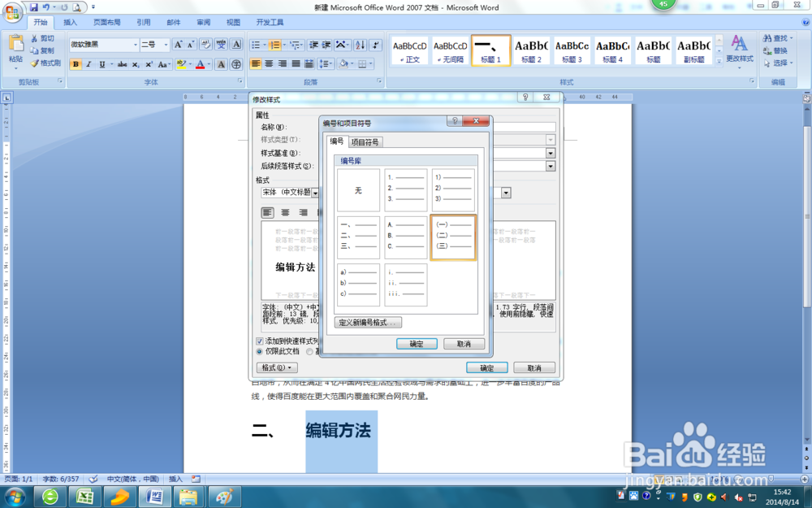Apply the Heading 2 style from gallery
812x508 pixels.
pos(531,50)
